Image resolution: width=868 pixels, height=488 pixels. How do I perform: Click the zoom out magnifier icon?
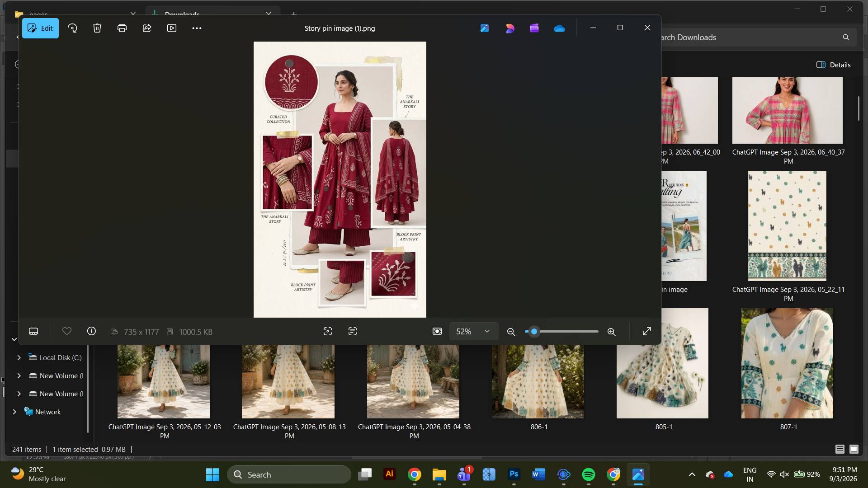point(511,332)
